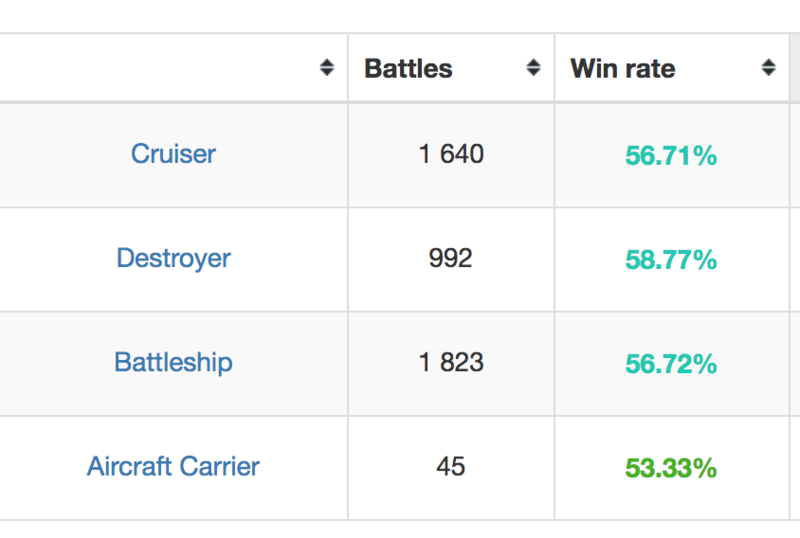This screenshot has height=538, width=800.
Task: Select the green 53.33% win rate value
Action: (x=671, y=467)
